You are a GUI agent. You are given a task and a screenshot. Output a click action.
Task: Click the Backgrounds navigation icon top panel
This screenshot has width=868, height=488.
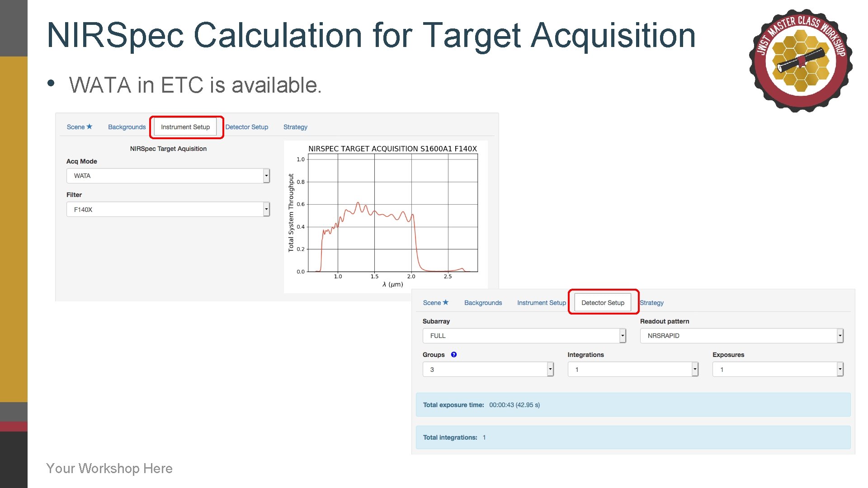click(x=125, y=127)
